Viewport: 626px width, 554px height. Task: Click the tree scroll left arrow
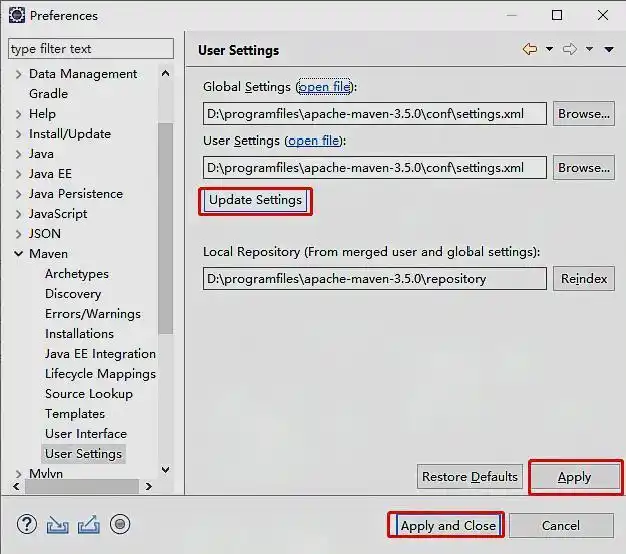[16, 487]
